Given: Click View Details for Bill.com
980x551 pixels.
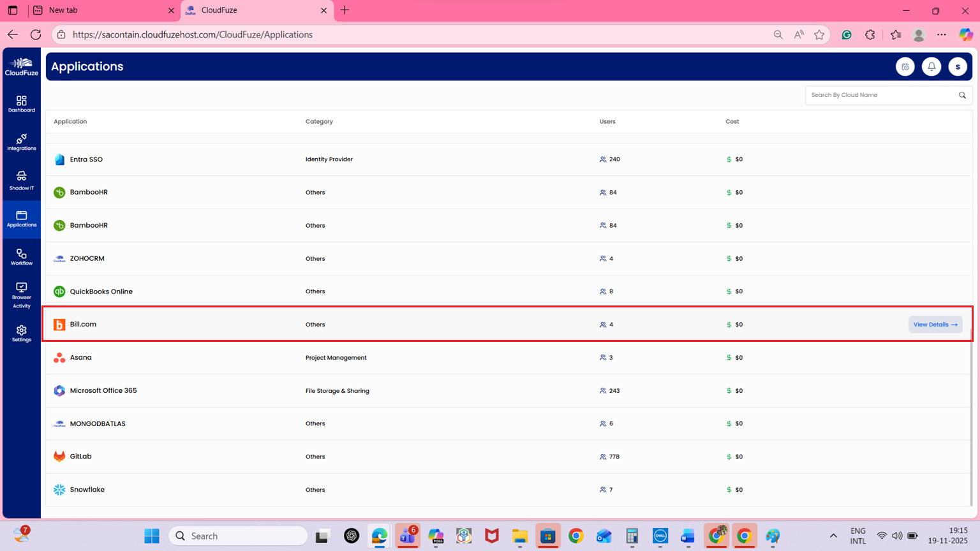Looking at the screenshot, I should pyautogui.click(x=935, y=325).
